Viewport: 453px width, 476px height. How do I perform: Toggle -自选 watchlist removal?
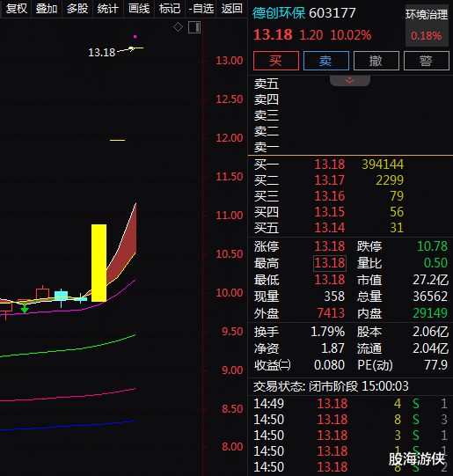point(201,9)
